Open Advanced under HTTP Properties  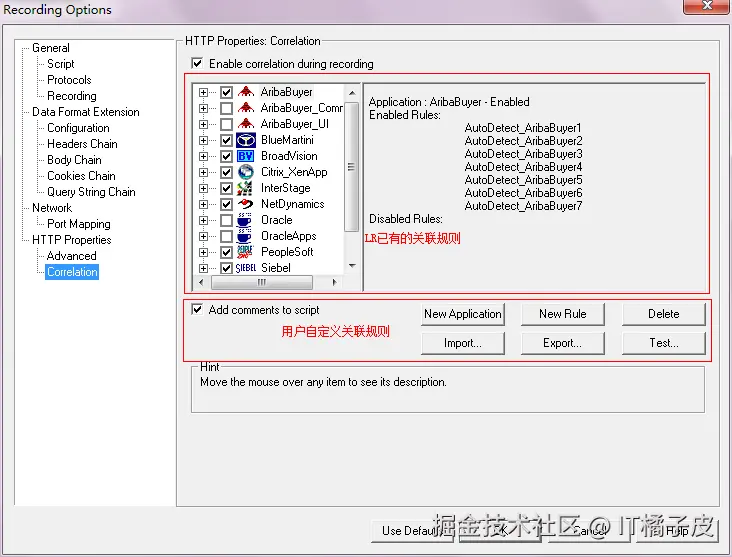click(x=71, y=256)
